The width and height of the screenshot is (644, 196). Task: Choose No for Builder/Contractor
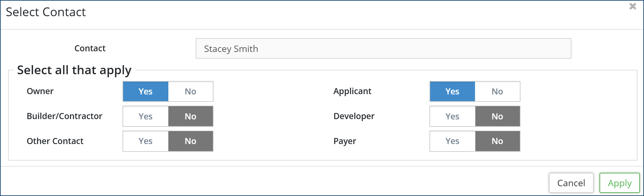point(191,116)
